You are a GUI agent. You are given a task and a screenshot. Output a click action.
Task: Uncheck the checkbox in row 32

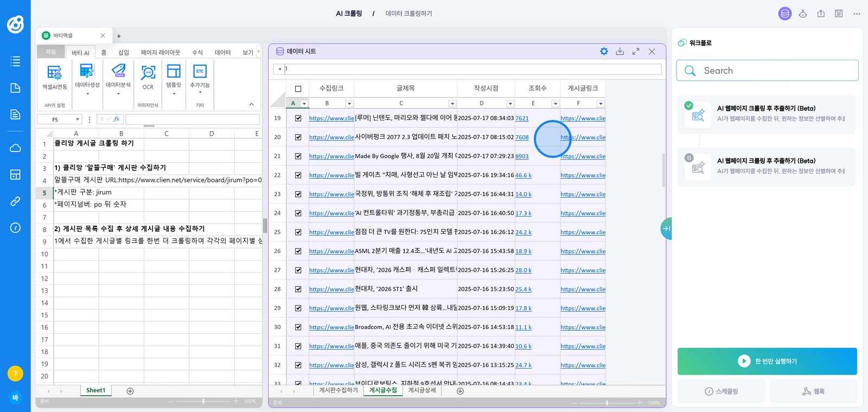coord(298,365)
